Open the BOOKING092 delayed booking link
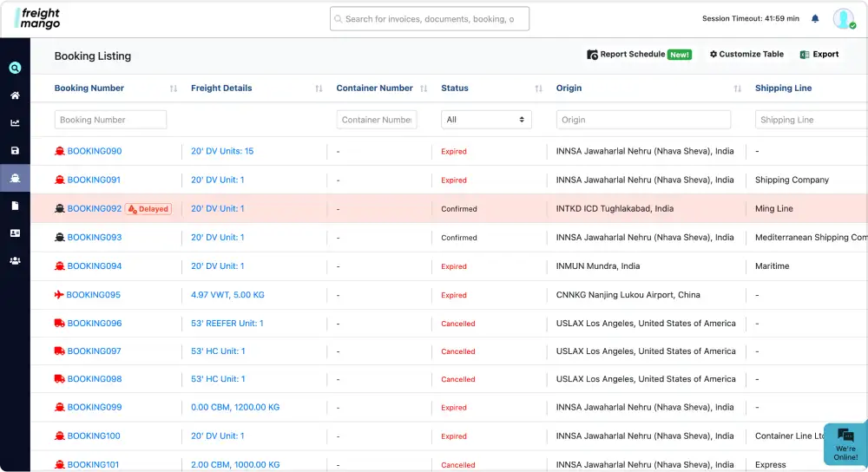Screen dimensions: 868x472 coord(94,209)
